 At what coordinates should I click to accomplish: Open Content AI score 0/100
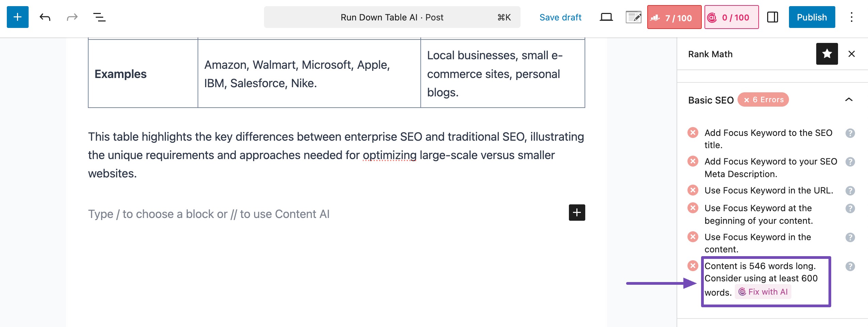pos(731,17)
